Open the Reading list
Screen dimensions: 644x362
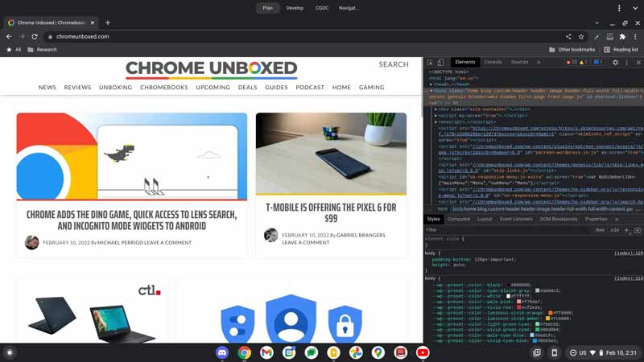point(621,49)
